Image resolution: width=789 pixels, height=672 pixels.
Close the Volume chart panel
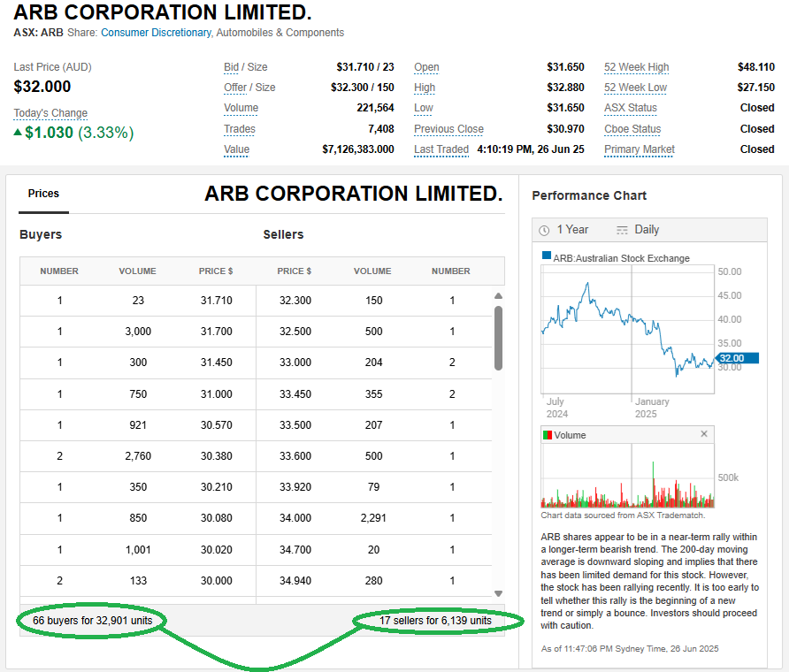coord(704,434)
